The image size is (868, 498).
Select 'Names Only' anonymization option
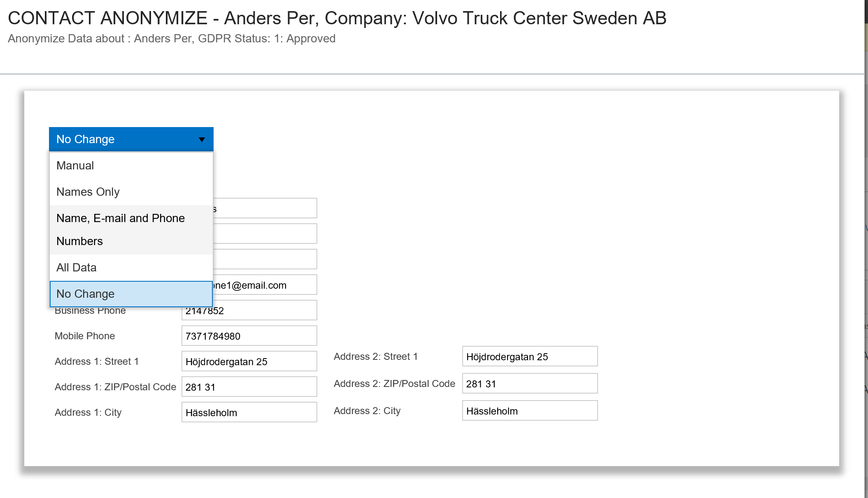[88, 191]
